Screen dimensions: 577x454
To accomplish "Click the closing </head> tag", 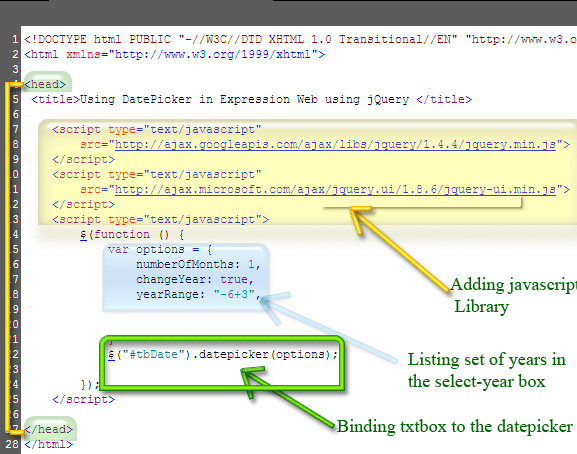I will click(49, 429).
